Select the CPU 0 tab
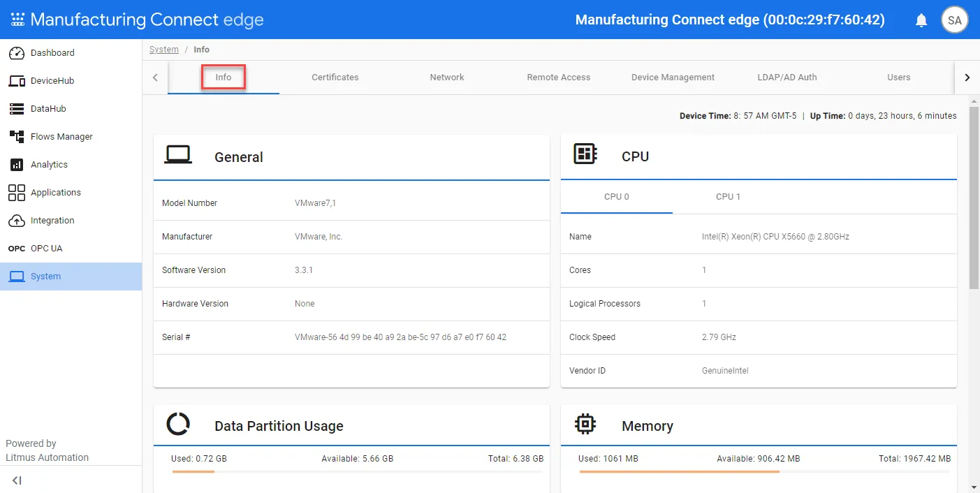The image size is (980, 493). pyautogui.click(x=617, y=197)
